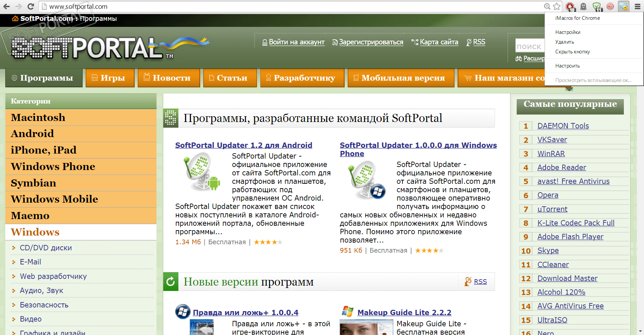Open K-Lite Codec Pack Full link
Screen dimensions: 644x335
(x=576, y=223)
